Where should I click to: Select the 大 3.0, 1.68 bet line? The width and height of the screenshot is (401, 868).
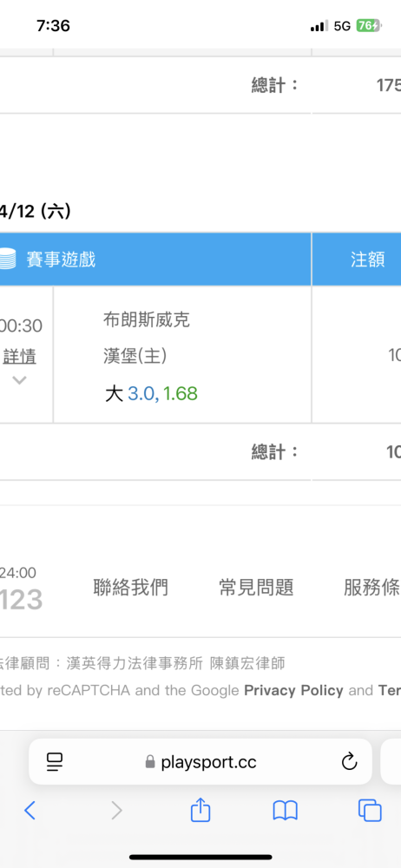coord(151,393)
